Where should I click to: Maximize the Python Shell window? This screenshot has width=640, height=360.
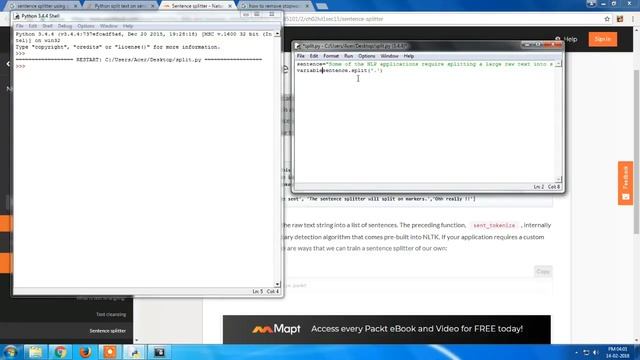click(x=257, y=14)
